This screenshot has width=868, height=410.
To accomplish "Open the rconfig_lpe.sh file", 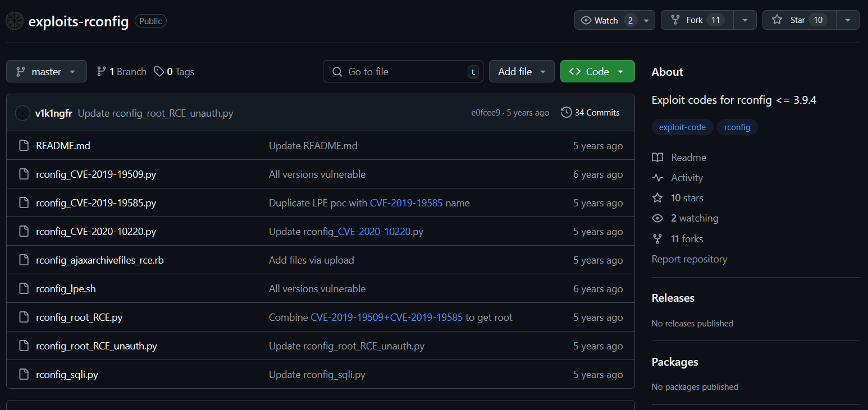I will (x=66, y=289).
